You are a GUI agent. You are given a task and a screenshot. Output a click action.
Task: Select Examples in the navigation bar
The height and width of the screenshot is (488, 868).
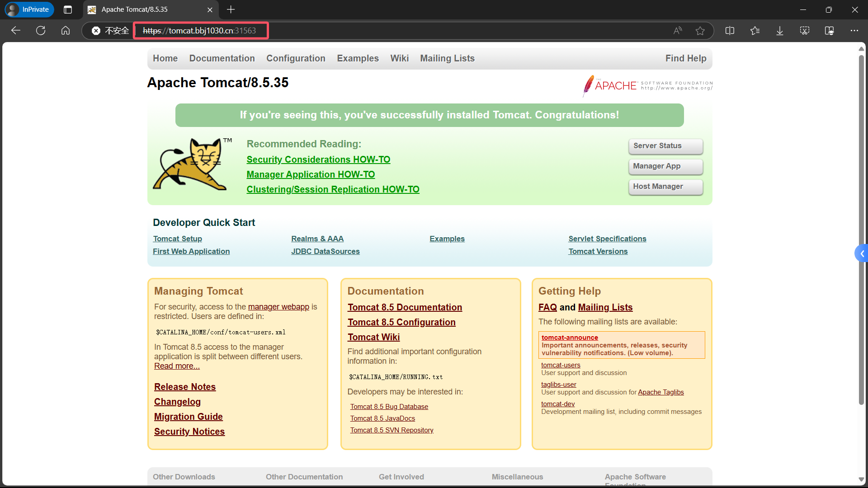tap(358, 58)
